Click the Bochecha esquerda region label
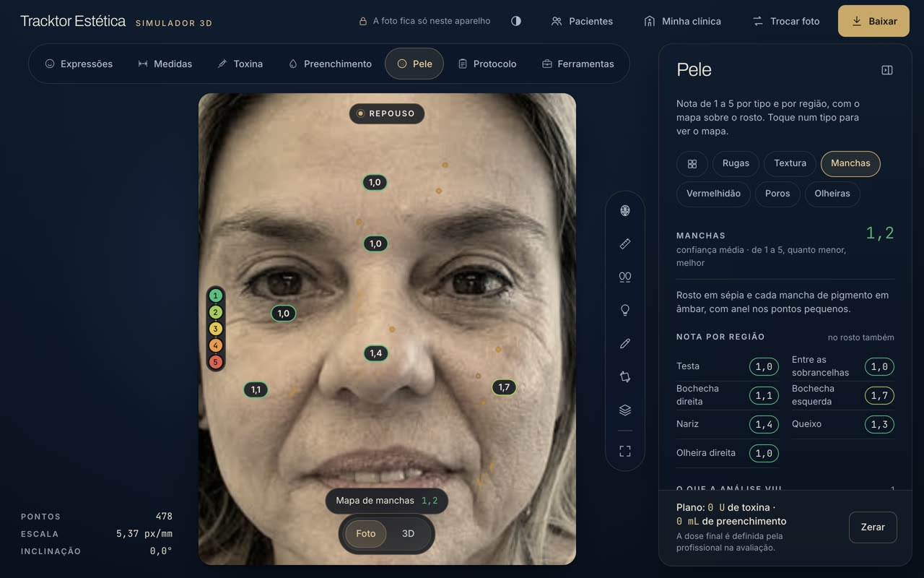The width and height of the screenshot is (924, 578). click(x=813, y=395)
